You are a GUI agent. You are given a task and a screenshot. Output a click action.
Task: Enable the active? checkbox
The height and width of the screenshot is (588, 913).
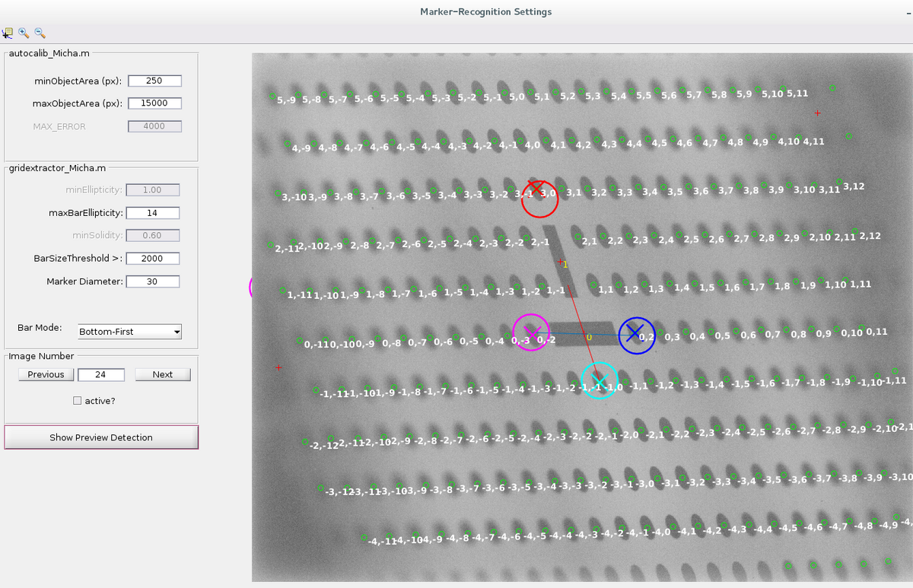point(77,400)
